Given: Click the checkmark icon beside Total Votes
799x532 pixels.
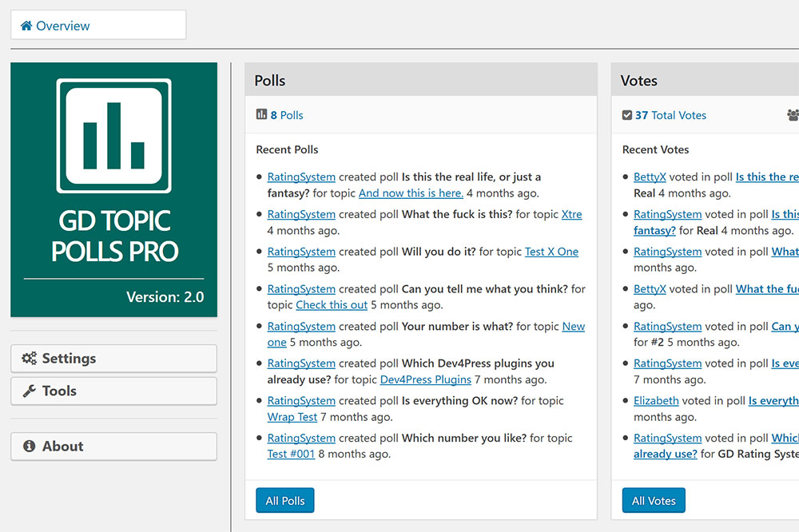Looking at the screenshot, I should click(627, 115).
